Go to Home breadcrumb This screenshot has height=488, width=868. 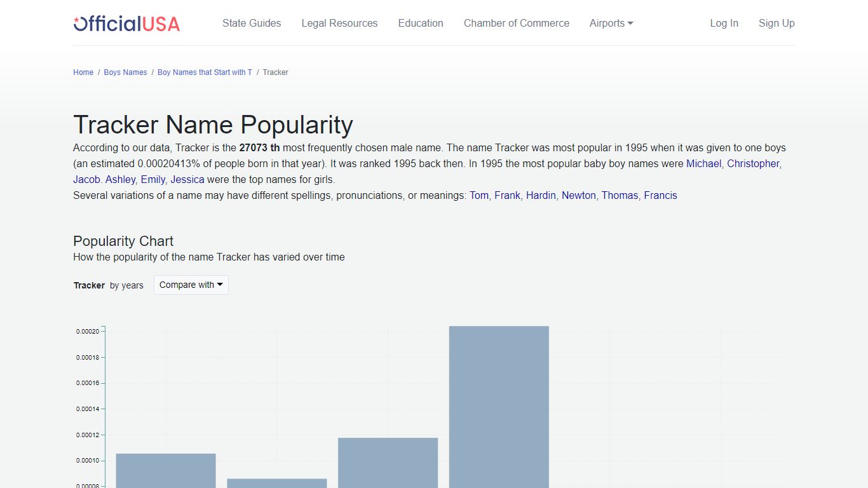tap(83, 72)
